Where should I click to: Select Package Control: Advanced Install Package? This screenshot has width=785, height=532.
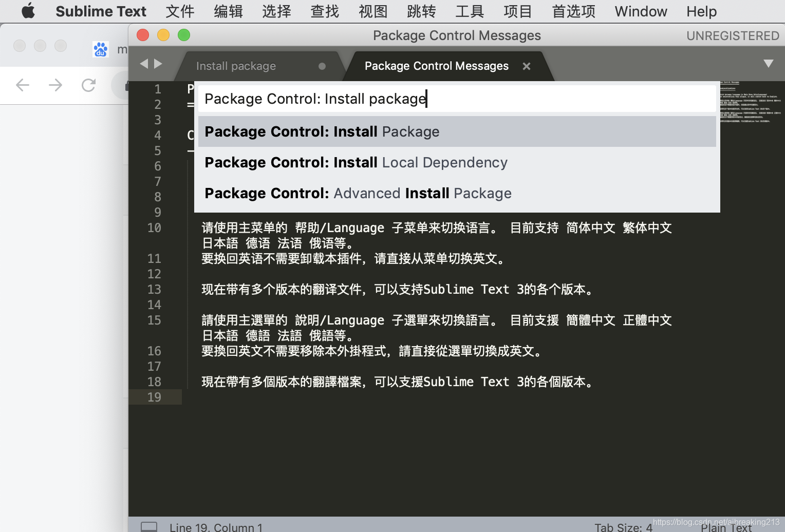(357, 193)
